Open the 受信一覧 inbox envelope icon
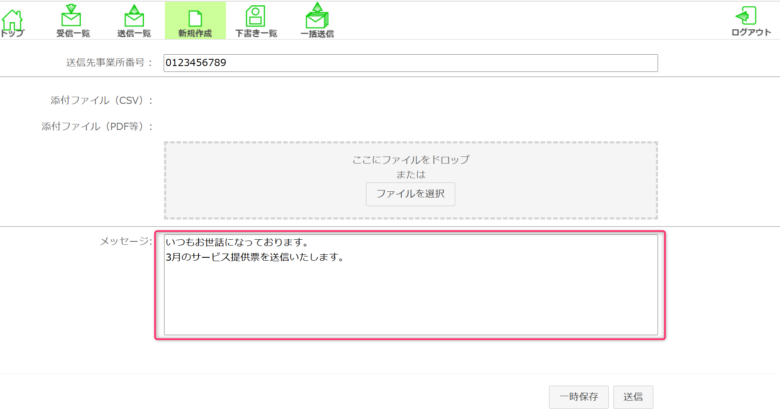This screenshot has height=410, width=780. point(72,16)
